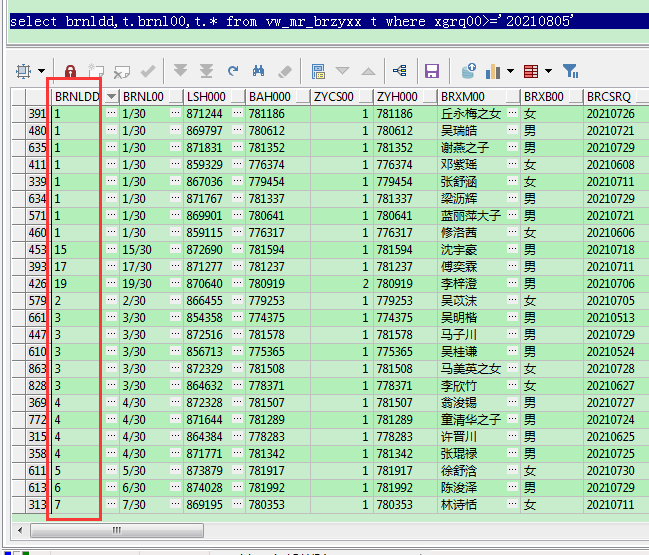
Task: Click the linked query tree icon
Action: 399,71
